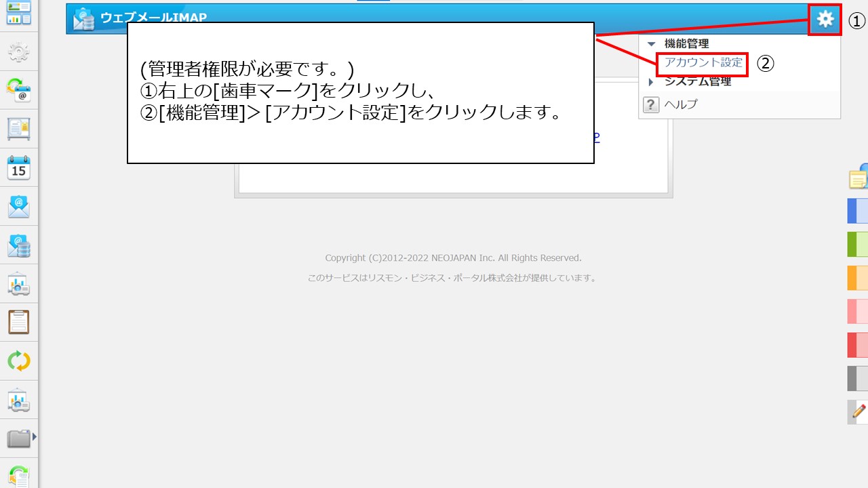Open the projector icon just above the folder icon
868x488 pixels.
[18, 400]
